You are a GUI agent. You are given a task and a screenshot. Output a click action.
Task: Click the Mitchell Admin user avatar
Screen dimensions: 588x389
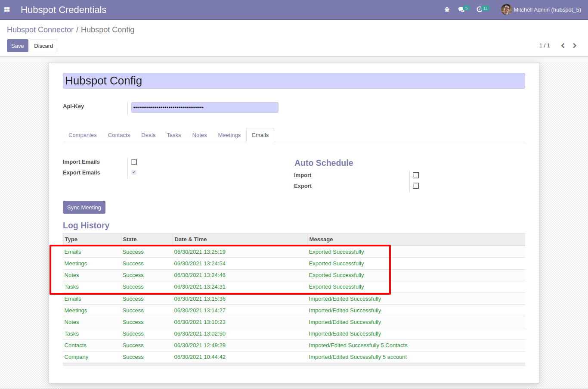click(x=506, y=9)
